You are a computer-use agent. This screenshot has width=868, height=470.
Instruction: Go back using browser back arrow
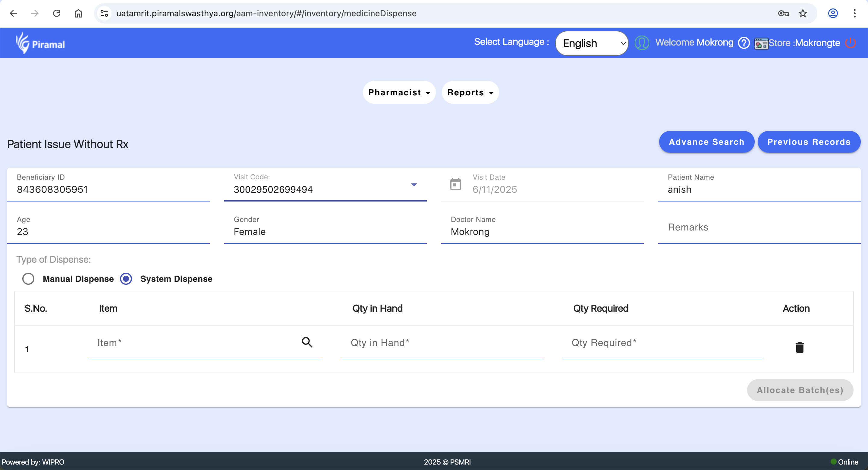tap(14, 14)
